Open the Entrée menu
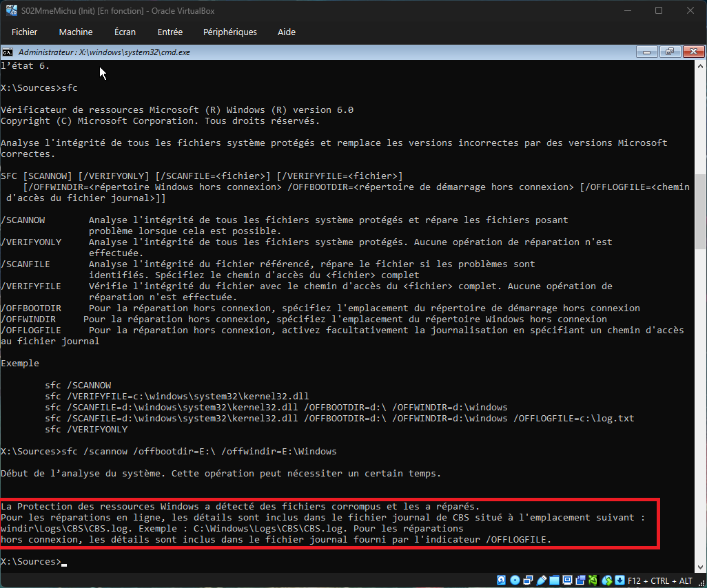Viewport: 707px width, 588px height. [170, 32]
